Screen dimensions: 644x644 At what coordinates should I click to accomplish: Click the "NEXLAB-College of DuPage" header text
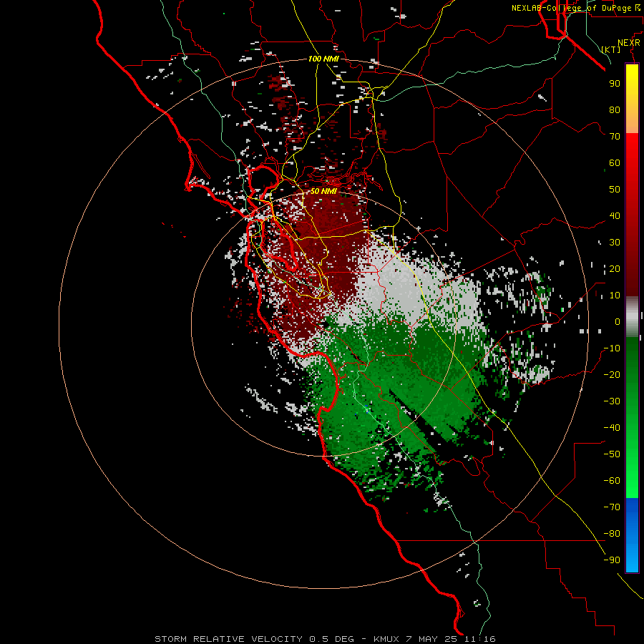(571, 8)
